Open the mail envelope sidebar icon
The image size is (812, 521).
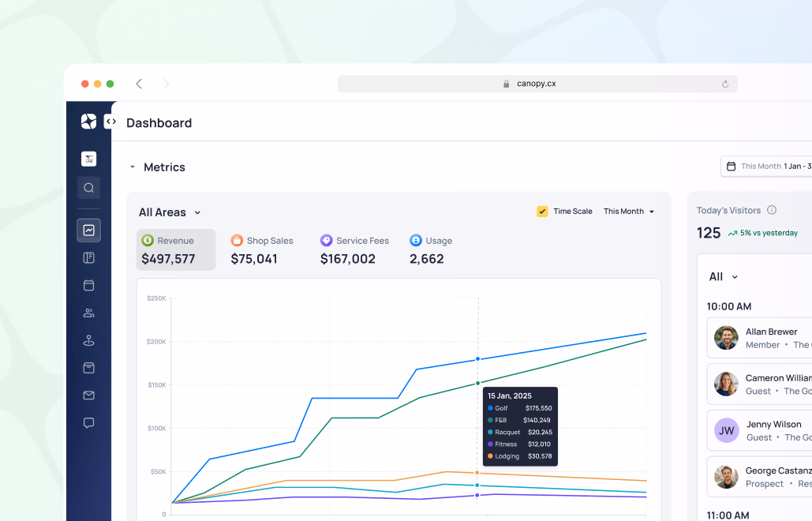pos(88,395)
